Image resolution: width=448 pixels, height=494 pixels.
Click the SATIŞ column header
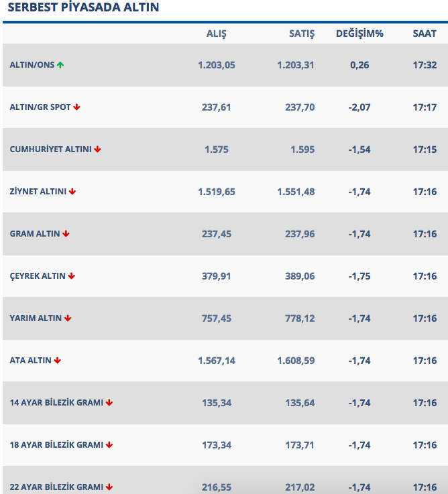pyautogui.click(x=301, y=34)
